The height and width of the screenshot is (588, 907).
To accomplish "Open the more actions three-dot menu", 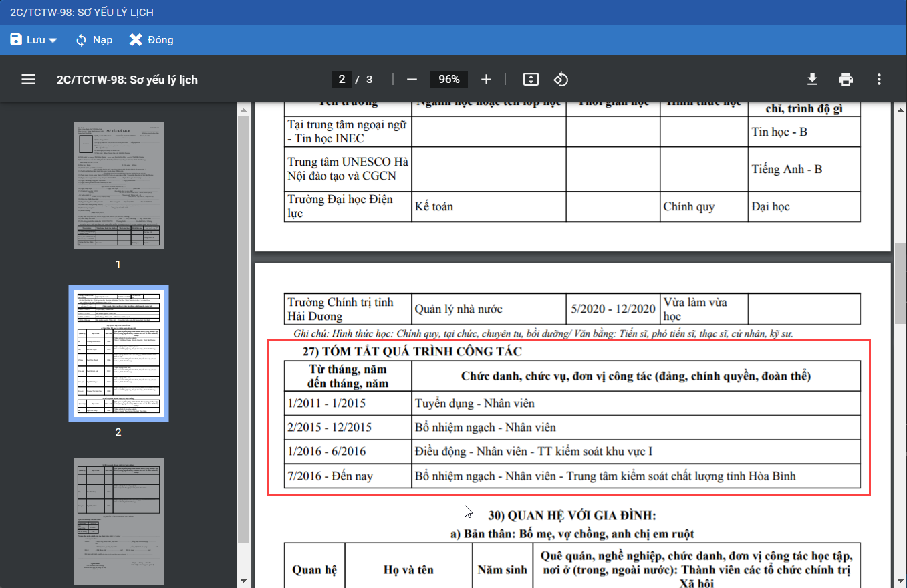I will coord(879,80).
